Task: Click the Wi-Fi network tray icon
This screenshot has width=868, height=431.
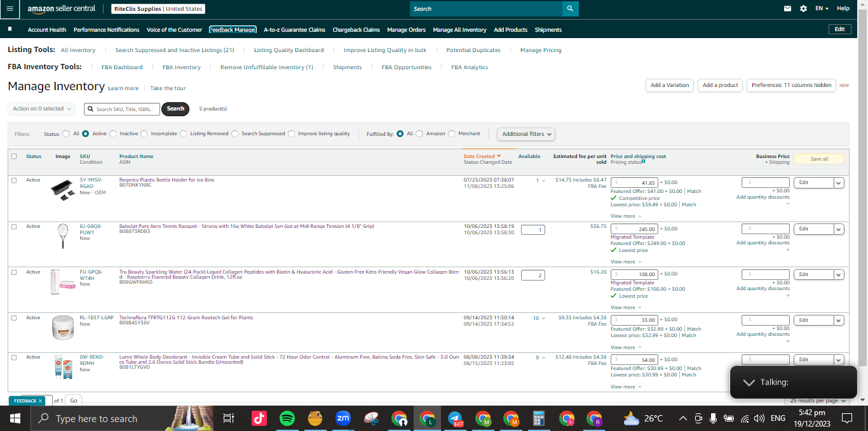Action: pyautogui.click(x=744, y=418)
